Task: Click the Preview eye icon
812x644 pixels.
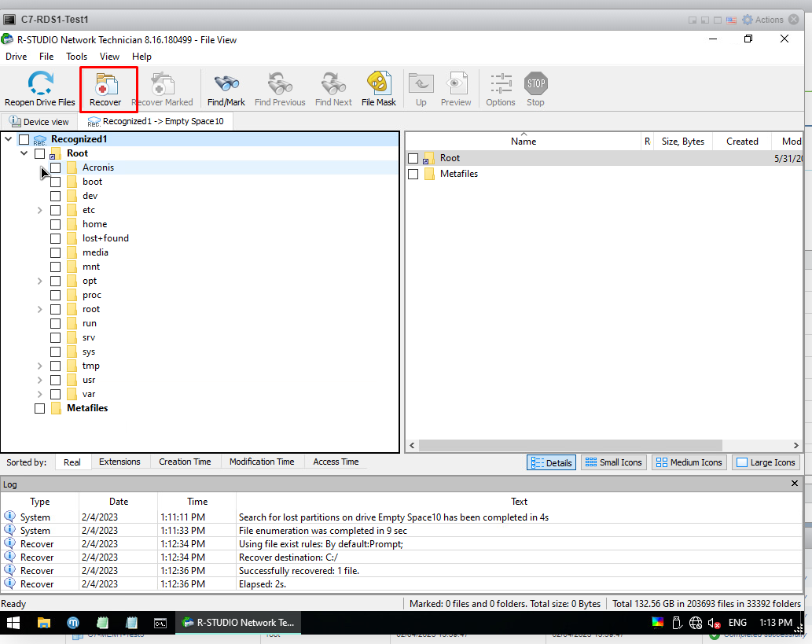Action: pyautogui.click(x=456, y=84)
